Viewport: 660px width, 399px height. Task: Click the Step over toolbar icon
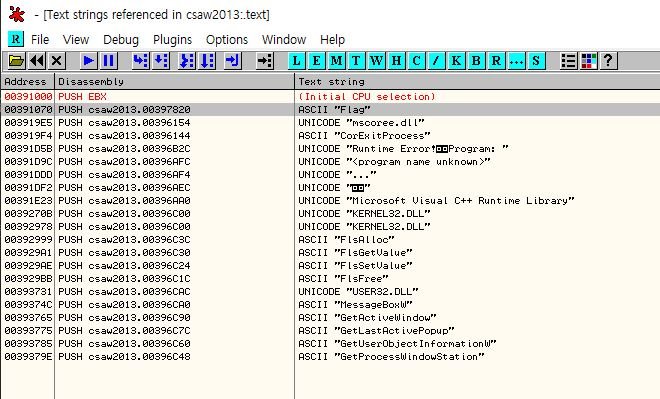coord(161,61)
